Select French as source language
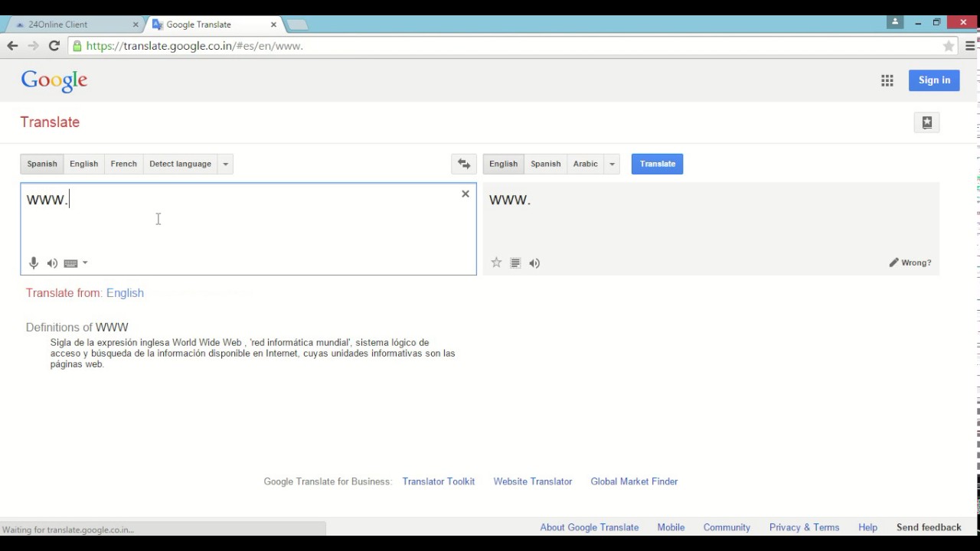This screenshot has height=551, width=980. (123, 164)
